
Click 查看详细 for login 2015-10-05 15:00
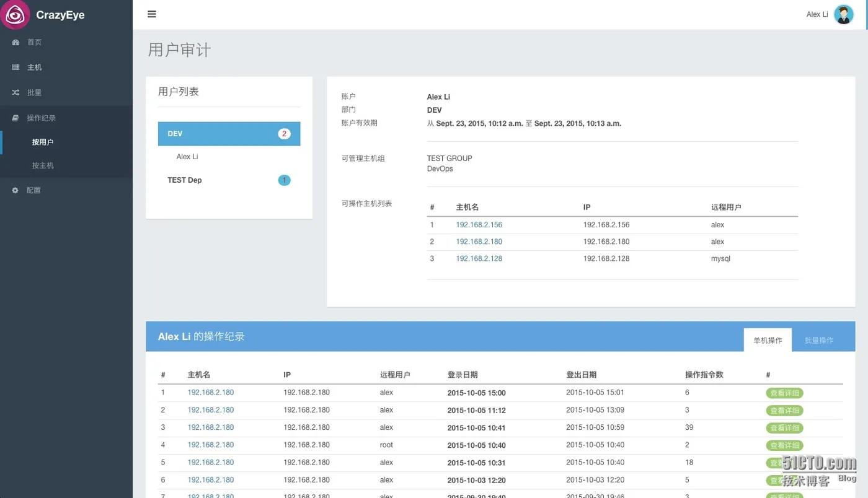[x=784, y=393]
